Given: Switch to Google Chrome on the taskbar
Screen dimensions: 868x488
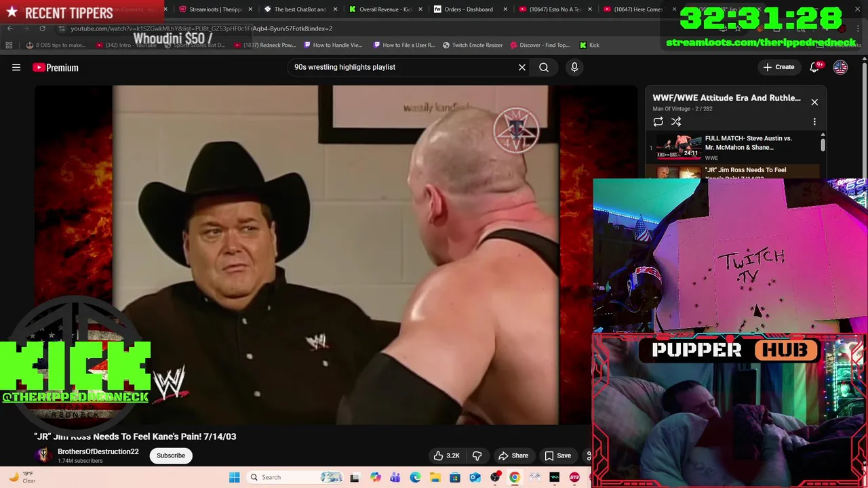Looking at the screenshot, I should click(515, 477).
